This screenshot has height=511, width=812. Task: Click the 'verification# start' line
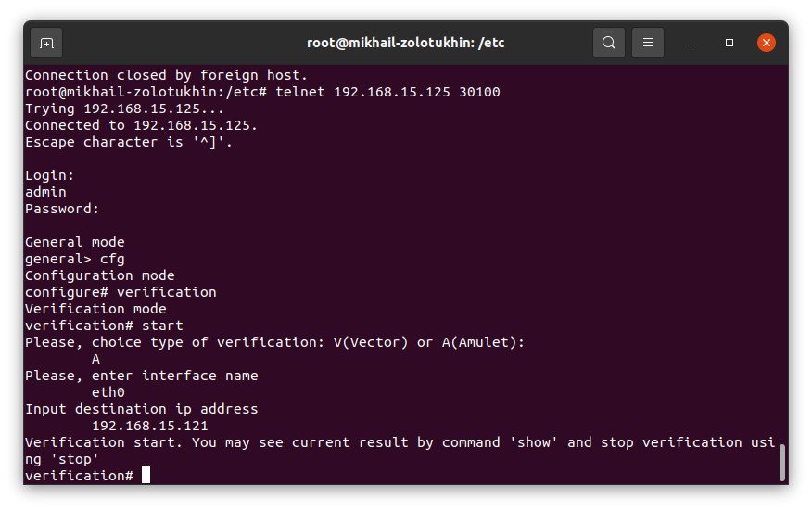point(104,326)
